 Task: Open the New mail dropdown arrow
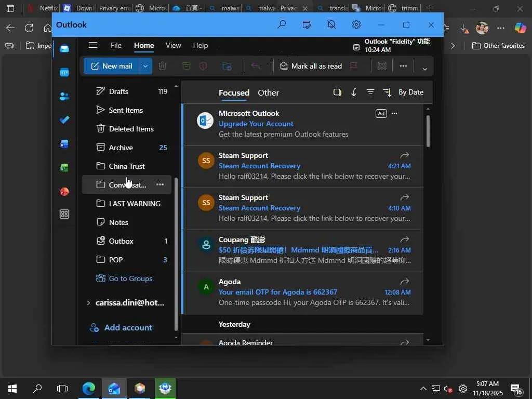pyautogui.click(x=145, y=66)
